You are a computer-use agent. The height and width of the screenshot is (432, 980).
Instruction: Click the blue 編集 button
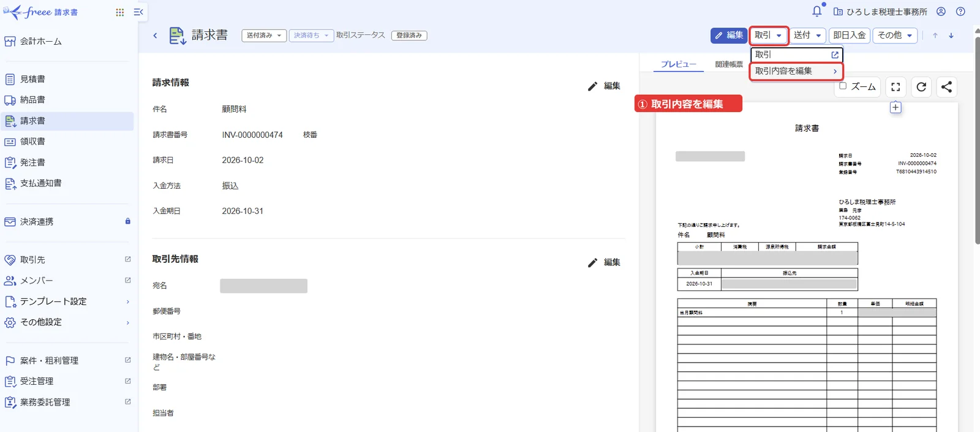pos(729,36)
